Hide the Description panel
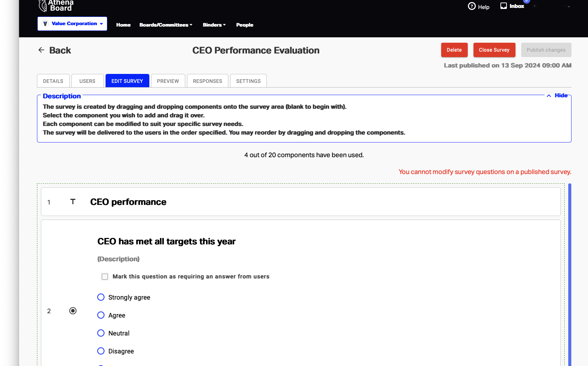The width and height of the screenshot is (588, 366). coord(561,95)
